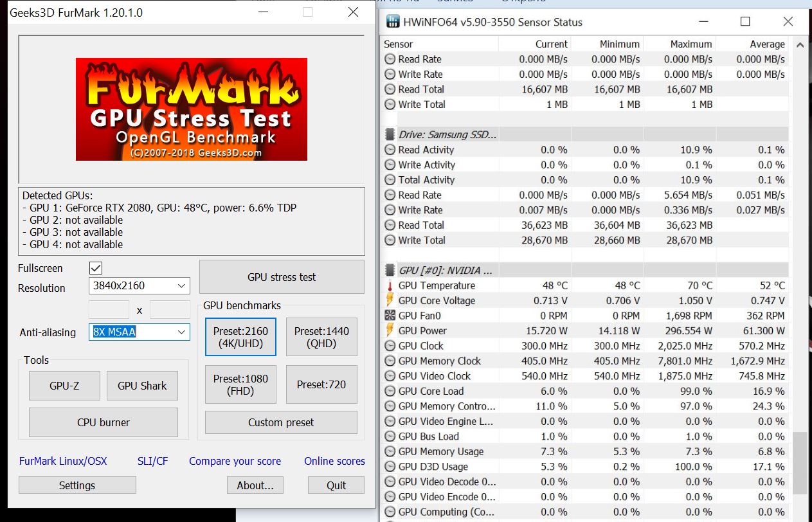The height and width of the screenshot is (522, 812).
Task: Click the Samsung SSD Total Activity icon
Action: point(390,180)
